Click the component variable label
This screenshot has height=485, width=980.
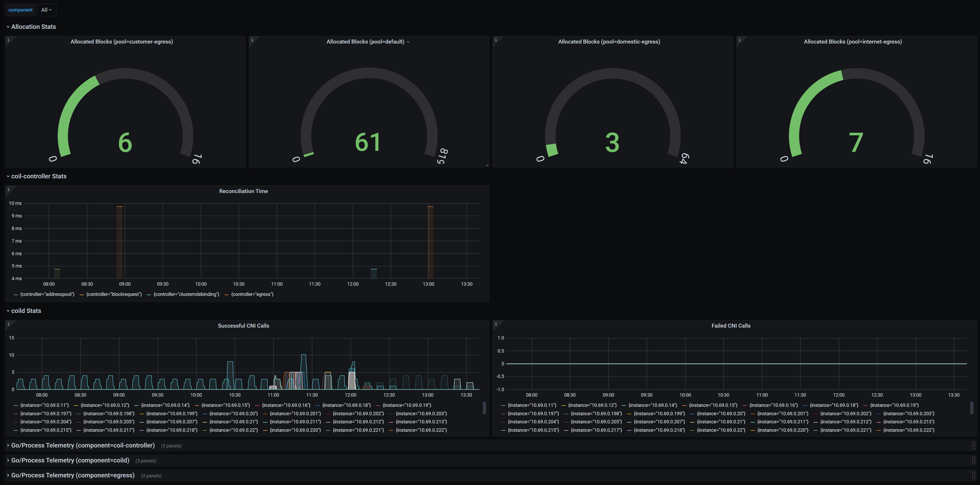pyautogui.click(x=20, y=10)
